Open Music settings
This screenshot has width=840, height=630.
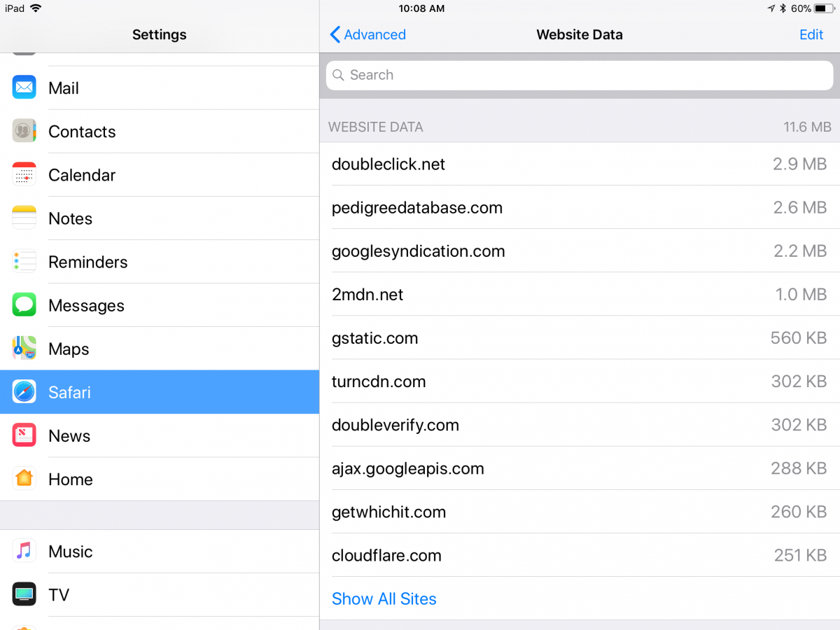click(160, 552)
